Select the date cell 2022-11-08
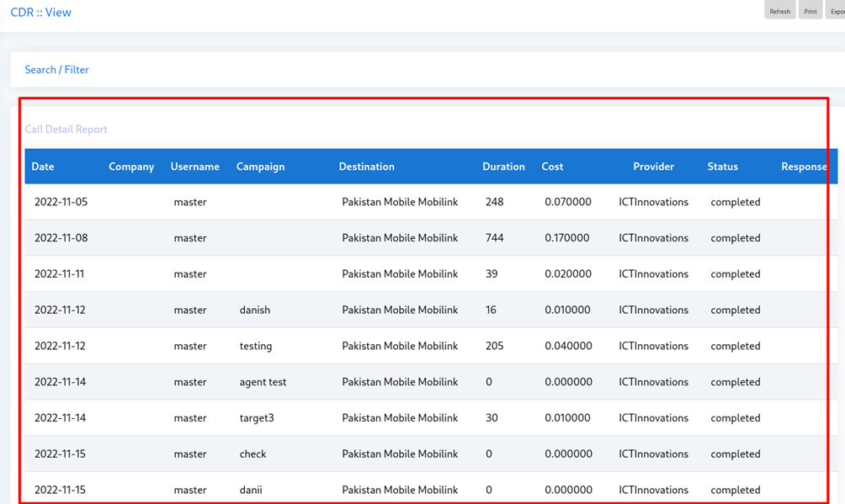 tap(61, 238)
